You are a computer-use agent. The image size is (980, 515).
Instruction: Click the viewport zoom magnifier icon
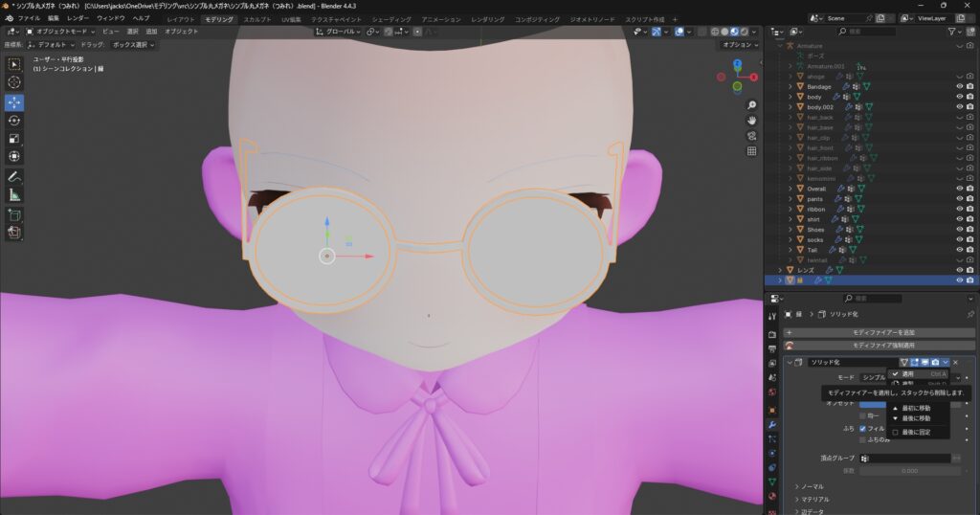[x=752, y=105]
